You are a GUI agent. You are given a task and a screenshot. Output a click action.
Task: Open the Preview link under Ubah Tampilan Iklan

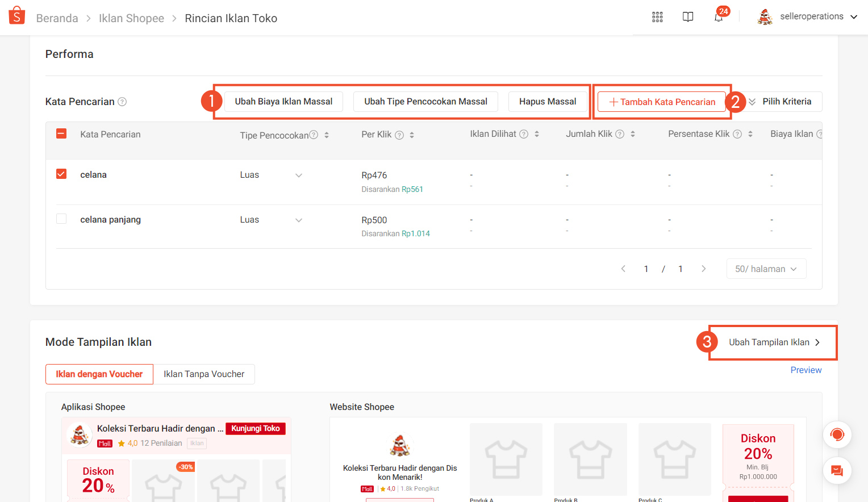tap(806, 370)
